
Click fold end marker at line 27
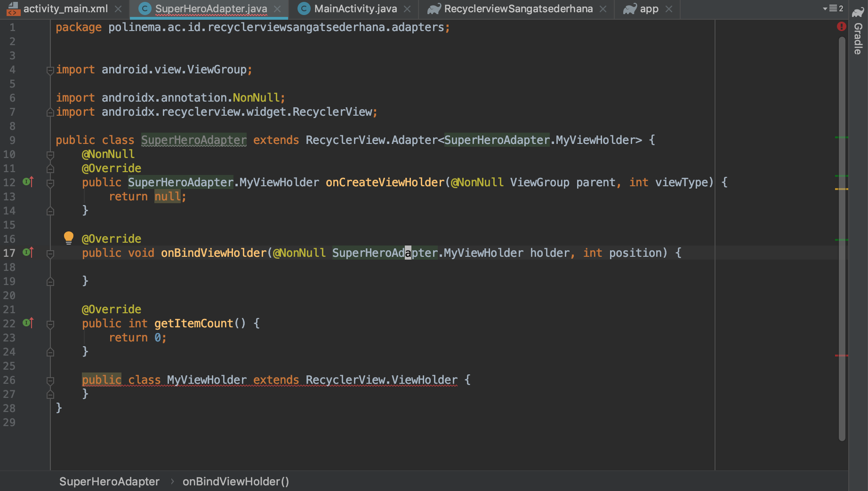click(50, 395)
